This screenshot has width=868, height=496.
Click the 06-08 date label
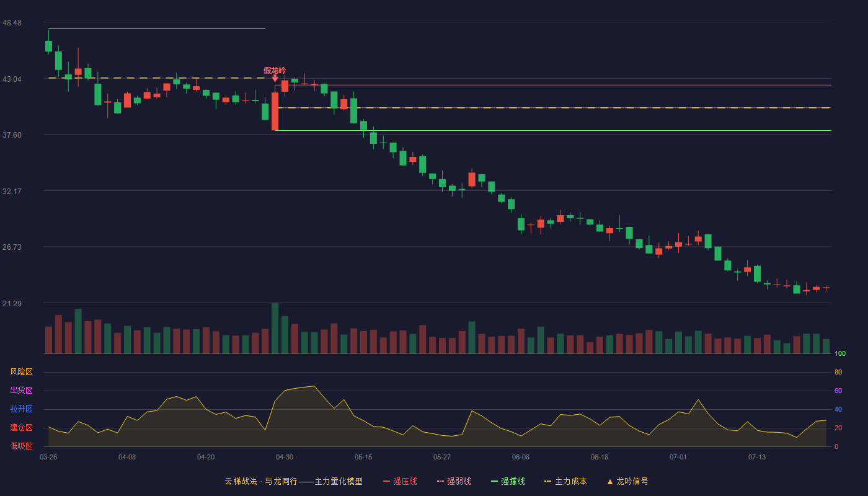(x=521, y=457)
